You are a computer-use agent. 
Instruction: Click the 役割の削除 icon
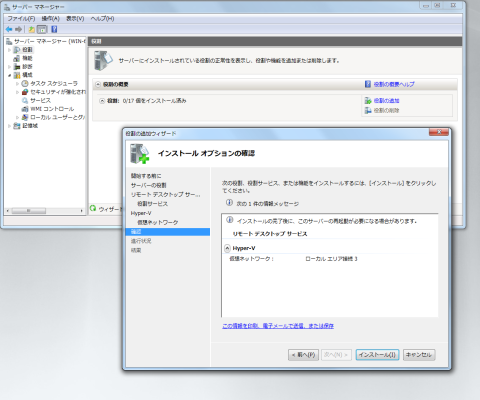368,110
